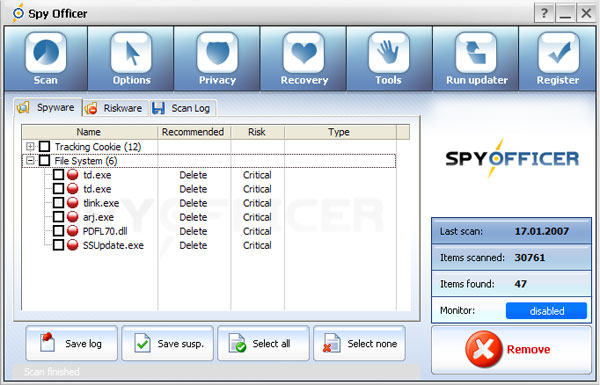Switch to the Scan Log tab
Image resolution: width=600 pixels, height=385 pixels.
point(183,108)
